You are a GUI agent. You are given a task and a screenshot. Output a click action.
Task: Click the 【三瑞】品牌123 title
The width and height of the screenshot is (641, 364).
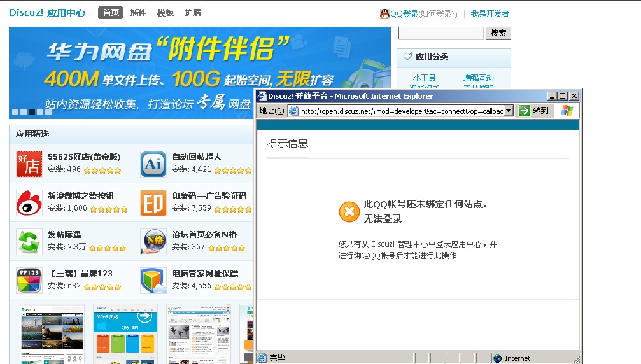click(x=80, y=273)
